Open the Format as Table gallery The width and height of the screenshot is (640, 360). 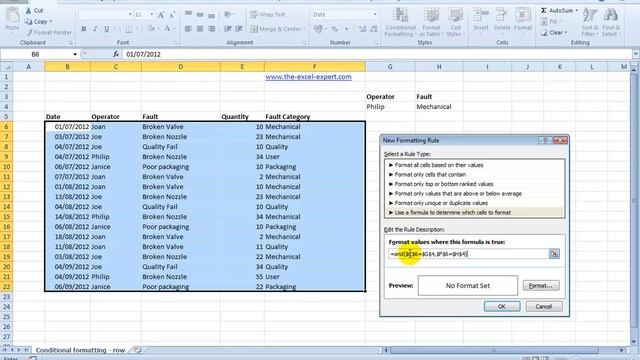coord(431,22)
